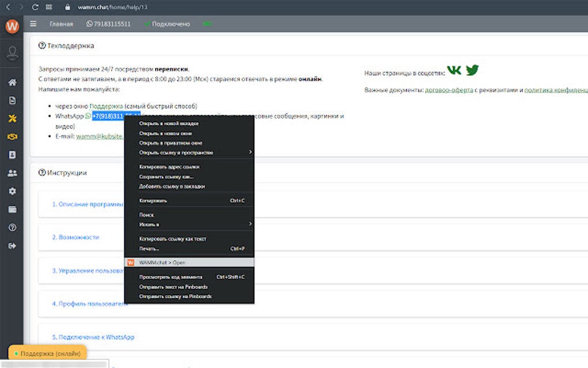This screenshot has width=588, height=368.
Task: Expand the Искать в submenu
Action: tap(190, 225)
